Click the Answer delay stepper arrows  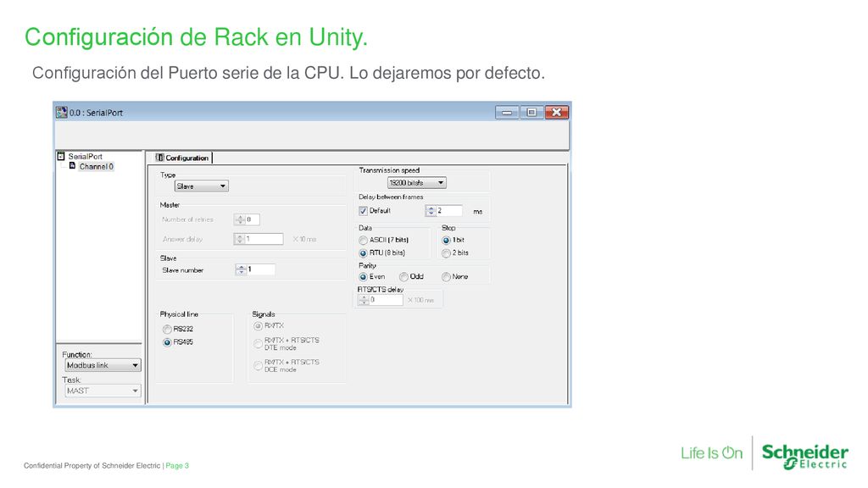[x=240, y=239]
